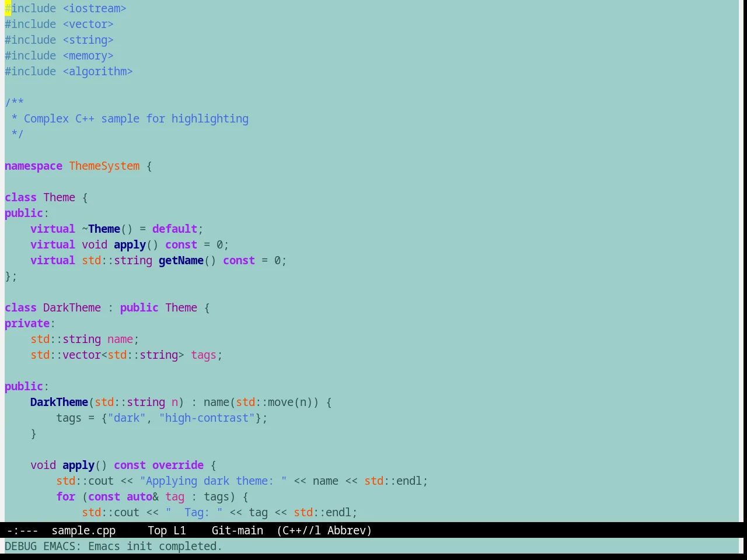Click the comment text Complex C++ sample for highlighting
The image size is (747, 560).
pos(136,118)
